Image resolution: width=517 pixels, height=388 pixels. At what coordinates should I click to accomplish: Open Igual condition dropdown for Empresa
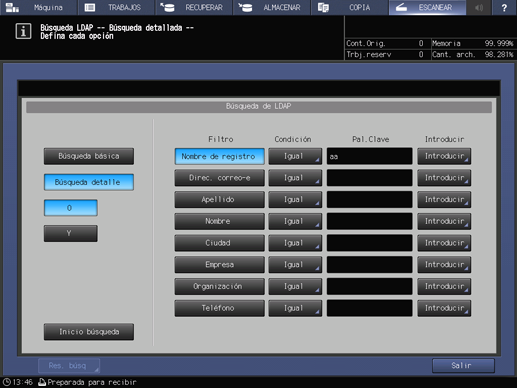pos(295,265)
